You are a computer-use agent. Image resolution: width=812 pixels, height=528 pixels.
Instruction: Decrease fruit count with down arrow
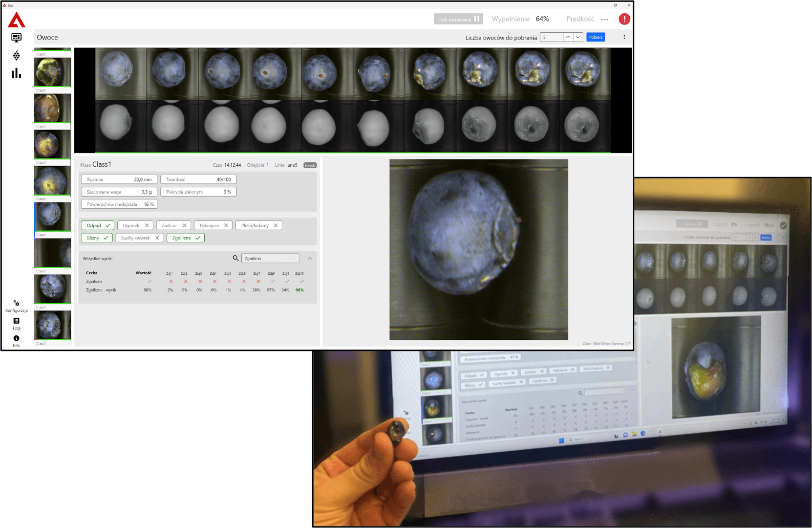click(578, 37)
